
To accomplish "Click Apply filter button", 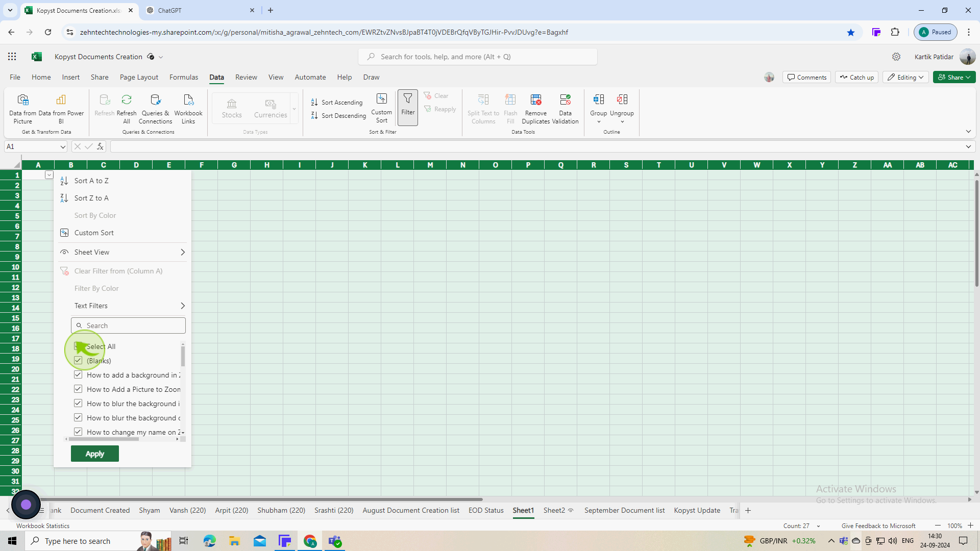I will (x=95, y=454).
